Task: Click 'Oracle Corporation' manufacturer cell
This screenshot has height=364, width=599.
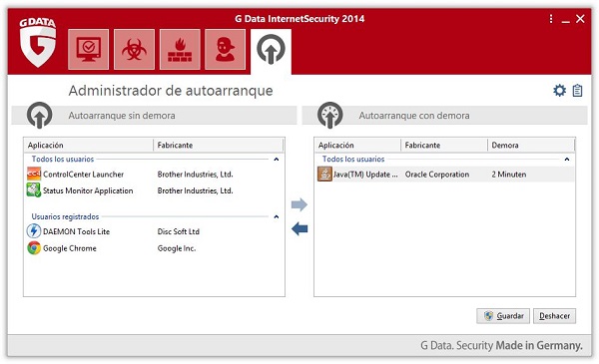Action: point(437,174)
